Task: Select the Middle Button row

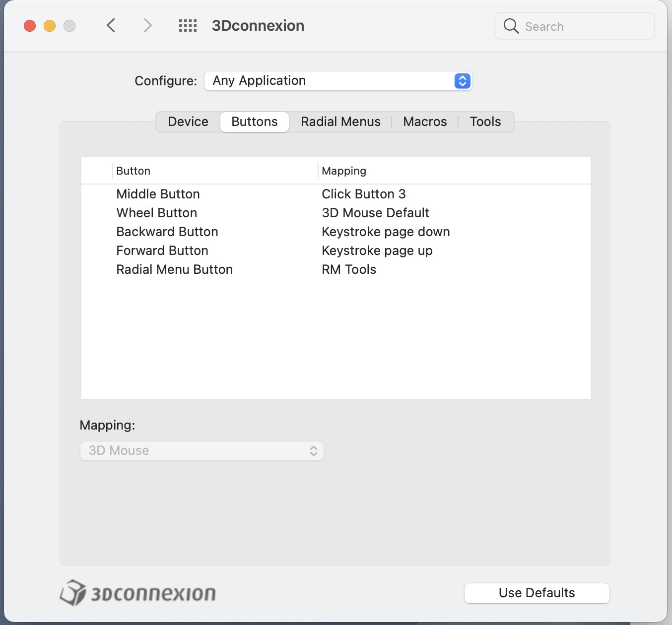Action: coord(336,194)
